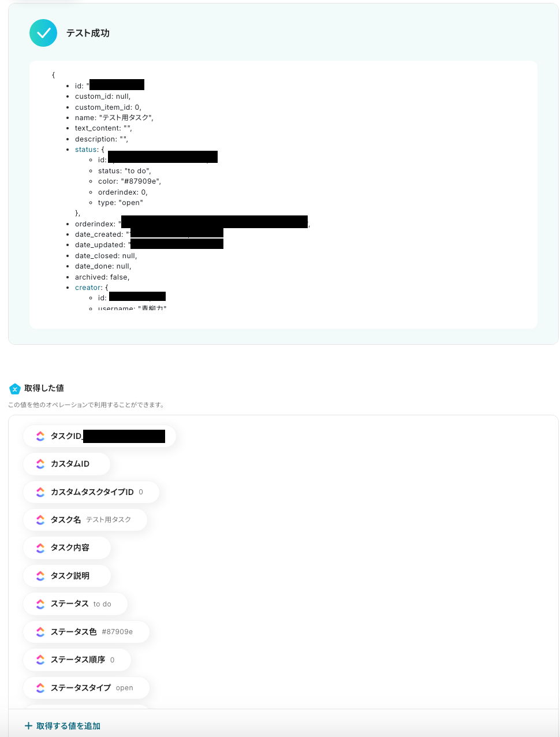Click ClickUp icon on ステータス色 chip
560x737 pixels.
(40, 632)
